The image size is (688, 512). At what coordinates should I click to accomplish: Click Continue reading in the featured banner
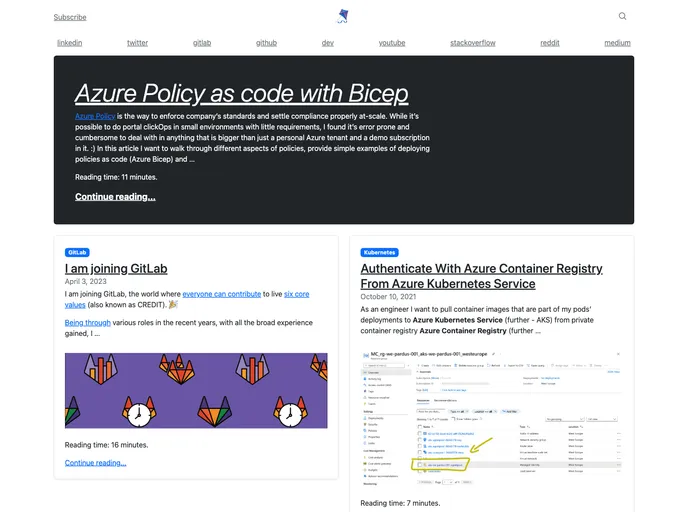(115, 197)
